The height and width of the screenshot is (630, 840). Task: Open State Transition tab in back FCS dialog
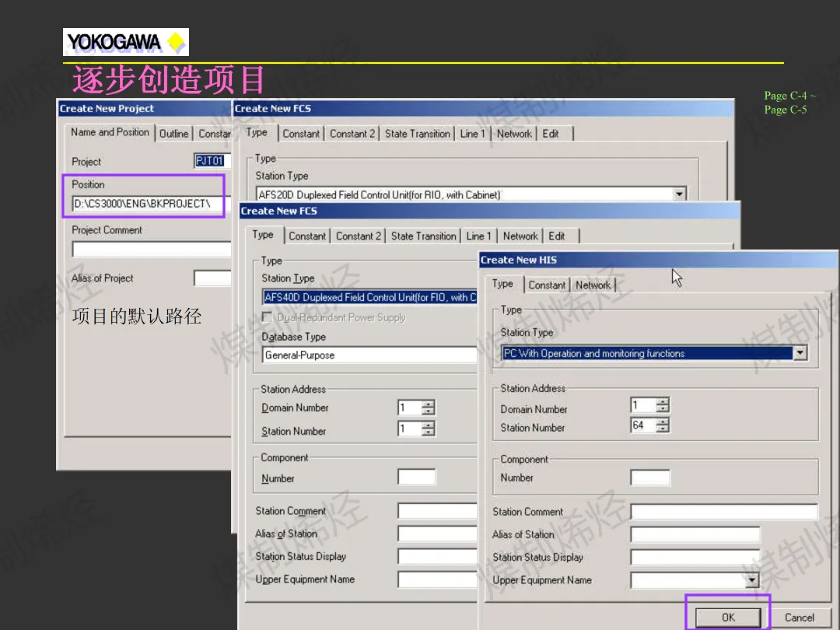(x=418, y=134)
